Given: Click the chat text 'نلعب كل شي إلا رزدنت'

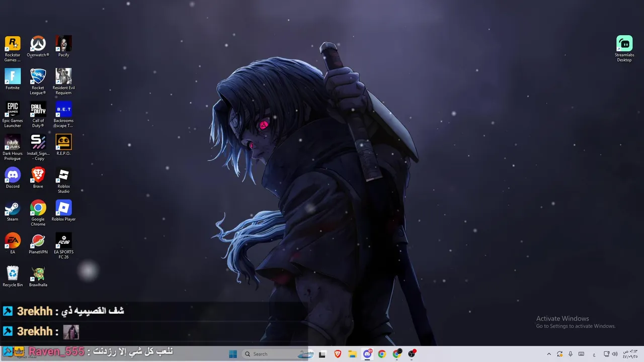Looking at the screenshot, I should pyautogui.click(x=133, y=351).
